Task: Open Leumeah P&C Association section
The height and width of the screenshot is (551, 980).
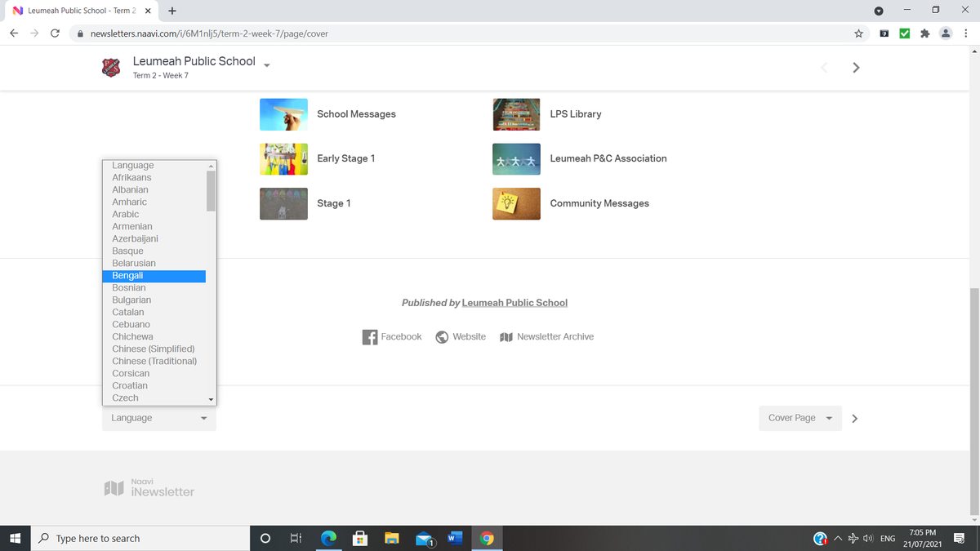Action: pyautogui.click(x=608, y=158)
